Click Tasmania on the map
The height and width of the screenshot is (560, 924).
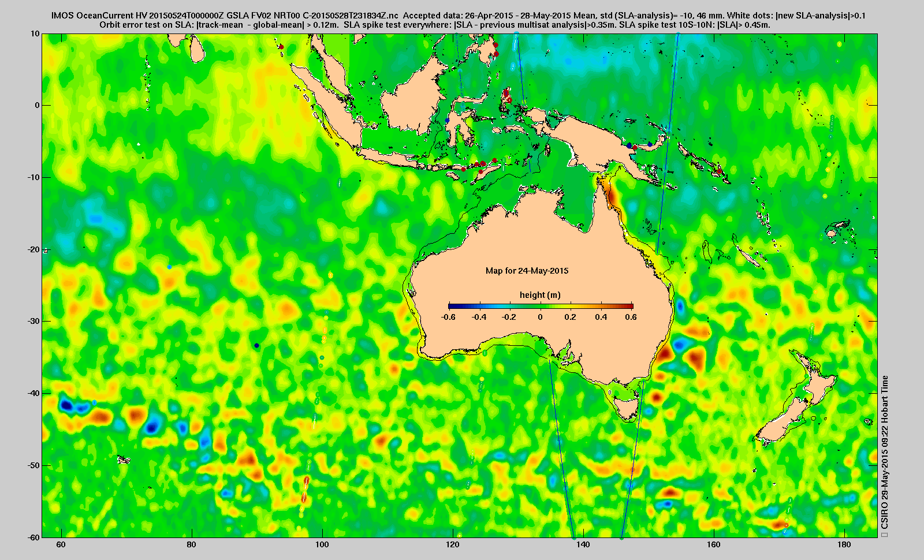coord(626,408)
